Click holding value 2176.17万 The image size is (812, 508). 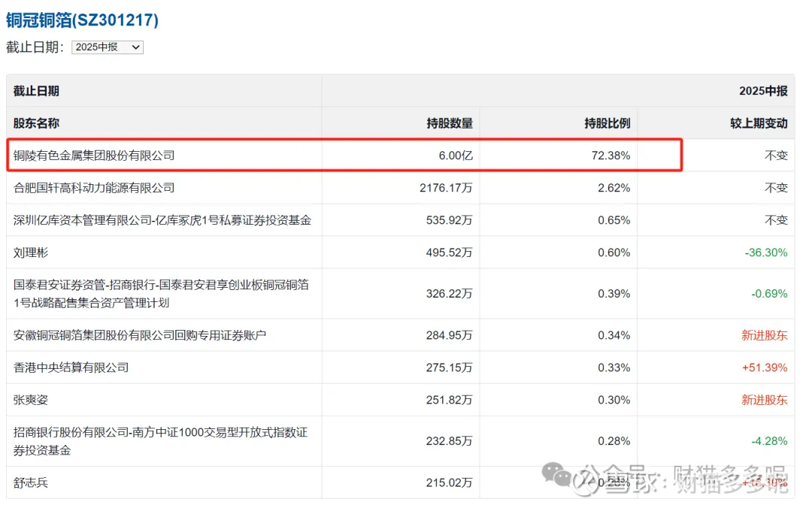click(446, 188)
